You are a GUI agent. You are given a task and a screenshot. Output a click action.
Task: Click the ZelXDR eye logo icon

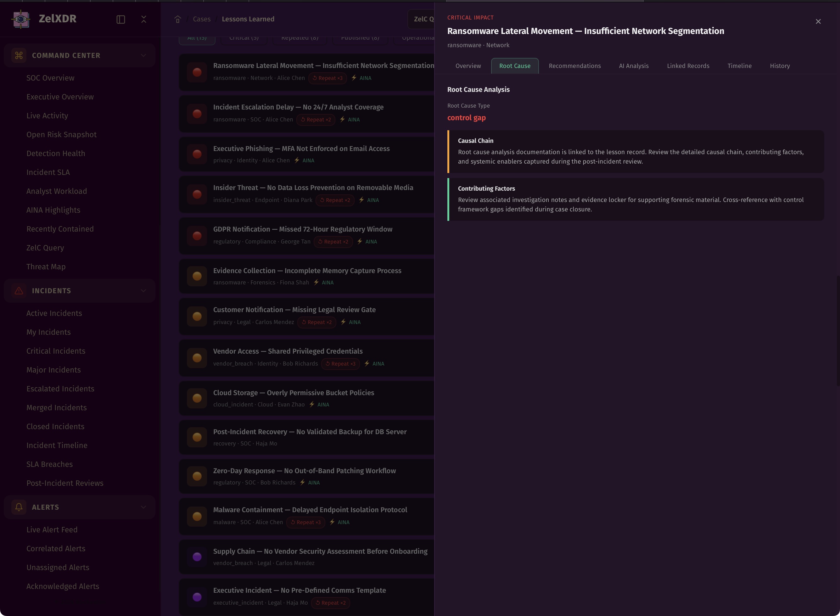pyautogui.click(x=21, y=19)
